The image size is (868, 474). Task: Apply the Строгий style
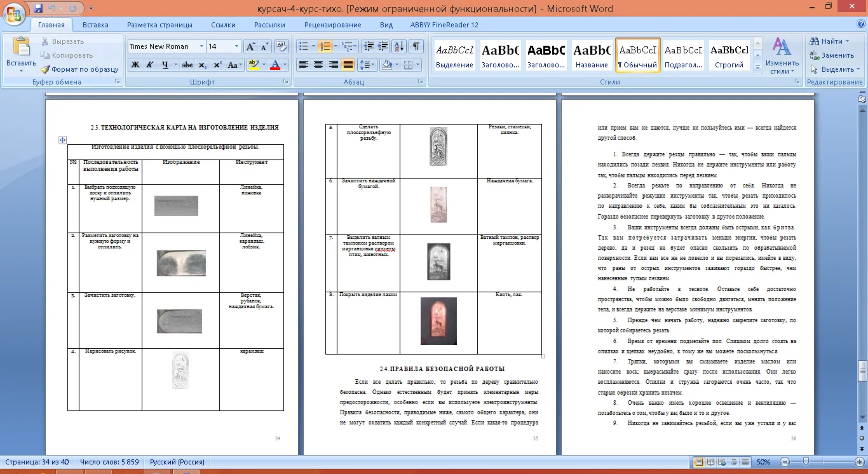(729, 56)
